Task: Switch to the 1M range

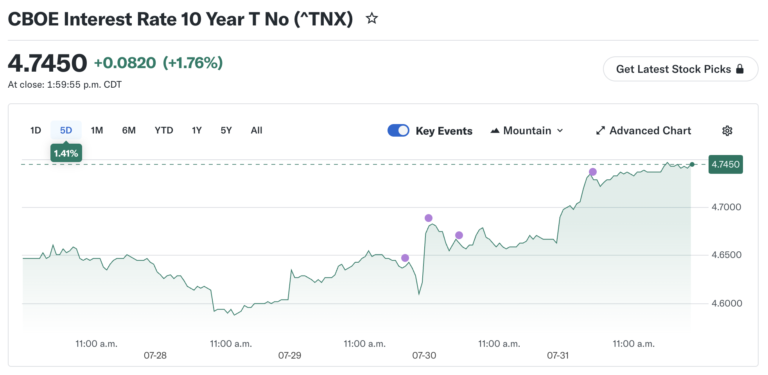Action: click(97, 131)
